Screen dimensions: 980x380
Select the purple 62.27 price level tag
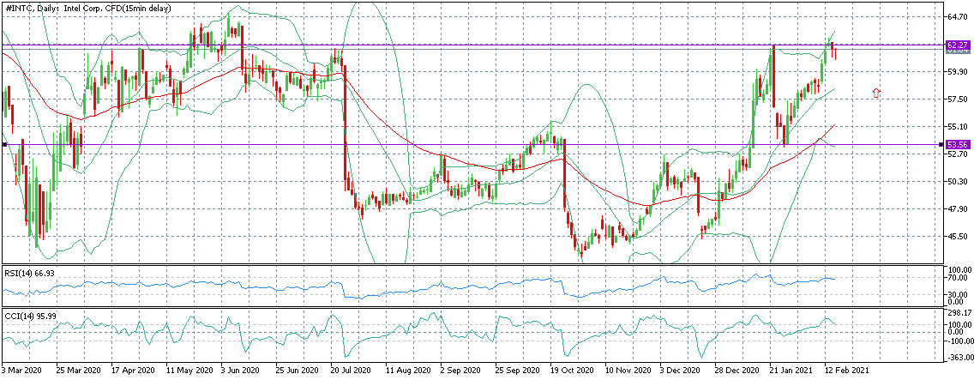[958, 45]
